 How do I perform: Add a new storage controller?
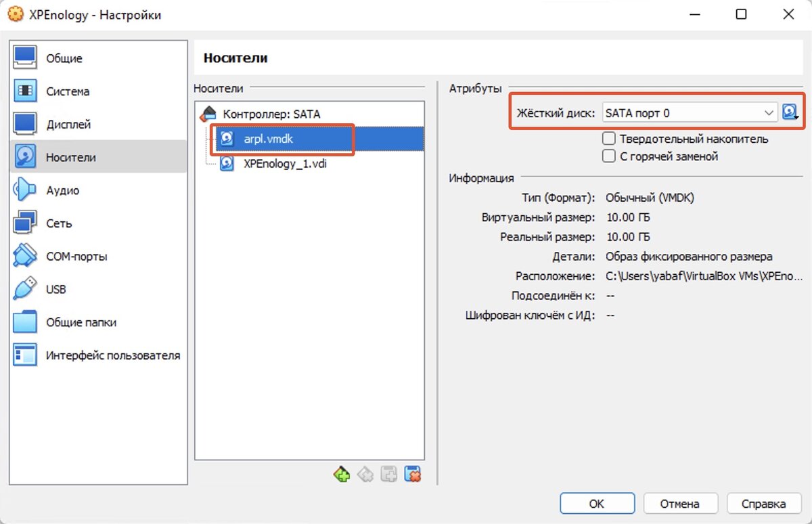point(342,474)
